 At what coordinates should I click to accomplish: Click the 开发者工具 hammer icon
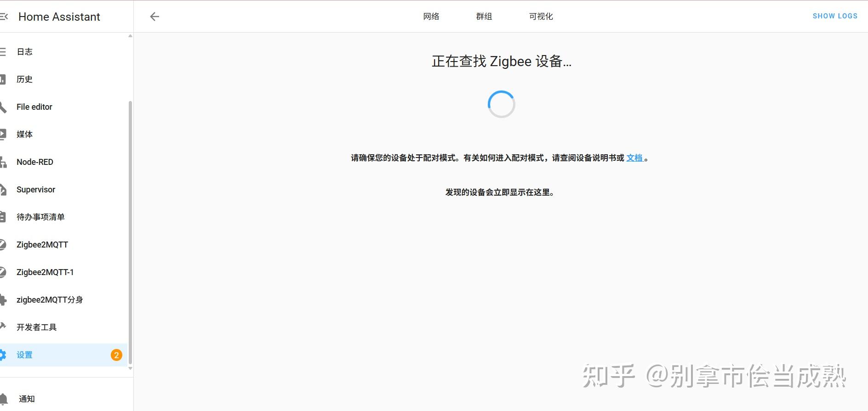click(3, 327)
